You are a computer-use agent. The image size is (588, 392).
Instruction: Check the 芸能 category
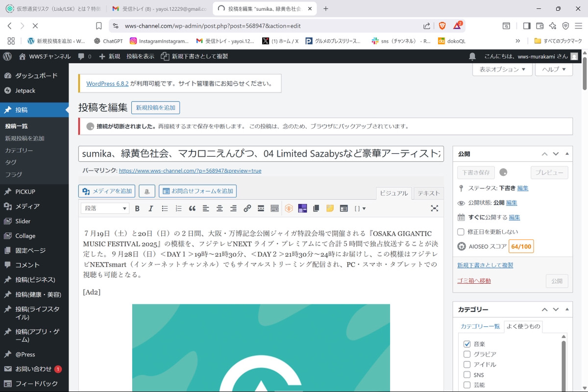point(467,385)
